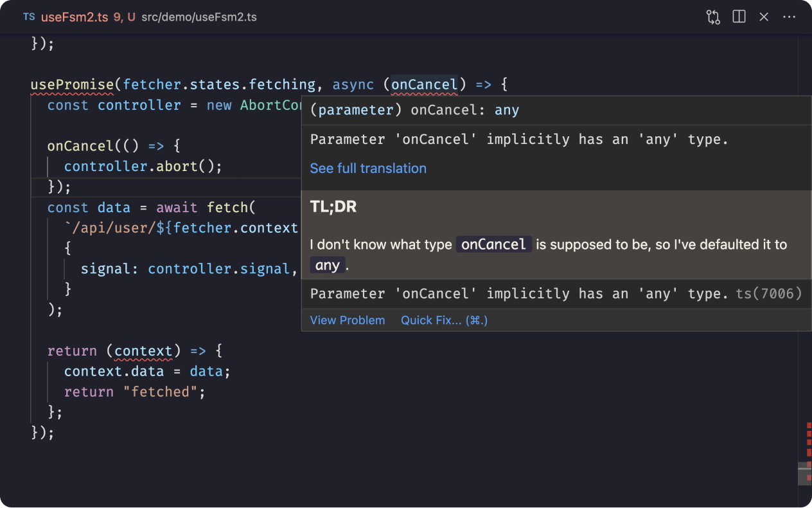Open the More Actions ellipsis menu
Viewport: 812px width, 508px height.
790,17
